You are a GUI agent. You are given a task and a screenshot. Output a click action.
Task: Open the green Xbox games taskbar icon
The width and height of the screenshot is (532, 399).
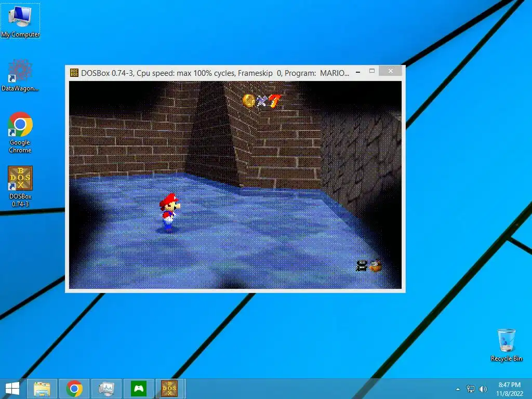139,389
